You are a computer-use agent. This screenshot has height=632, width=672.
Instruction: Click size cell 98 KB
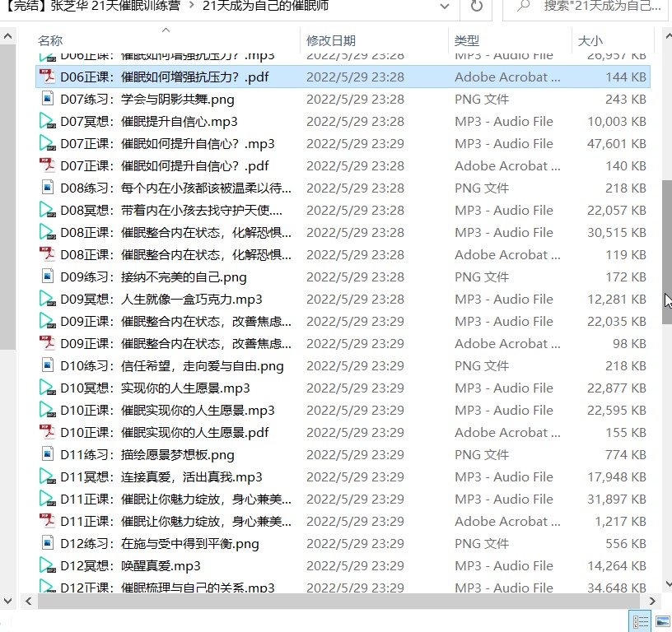point(629,343)
